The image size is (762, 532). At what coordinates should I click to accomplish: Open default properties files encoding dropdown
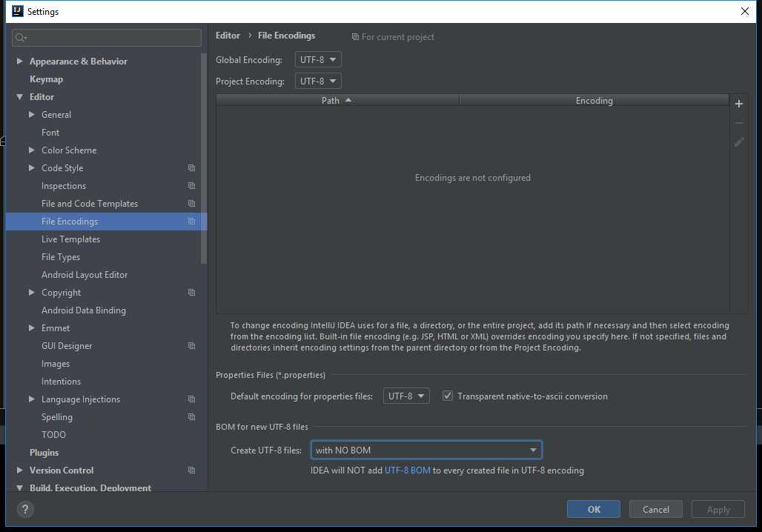click(405, 396)
